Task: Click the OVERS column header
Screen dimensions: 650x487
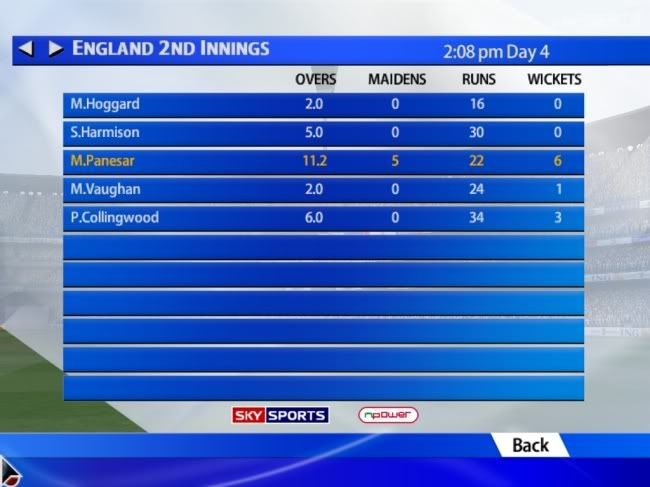Action: tap(315, 79)
